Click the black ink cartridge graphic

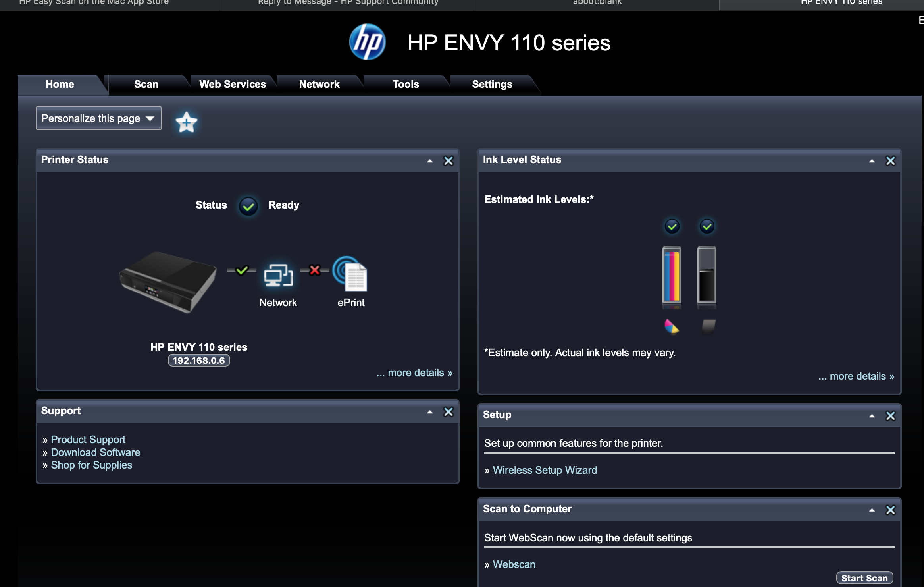(707, 276)
